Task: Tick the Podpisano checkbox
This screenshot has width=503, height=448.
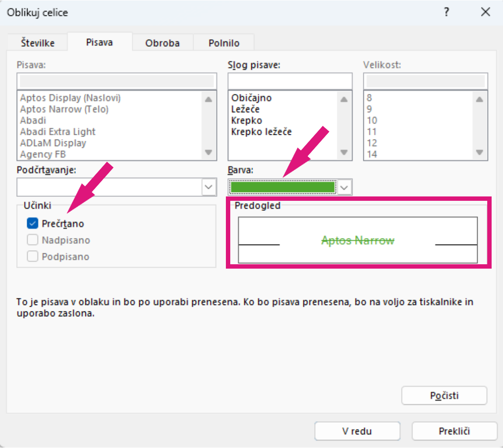Action: (32, 256)
